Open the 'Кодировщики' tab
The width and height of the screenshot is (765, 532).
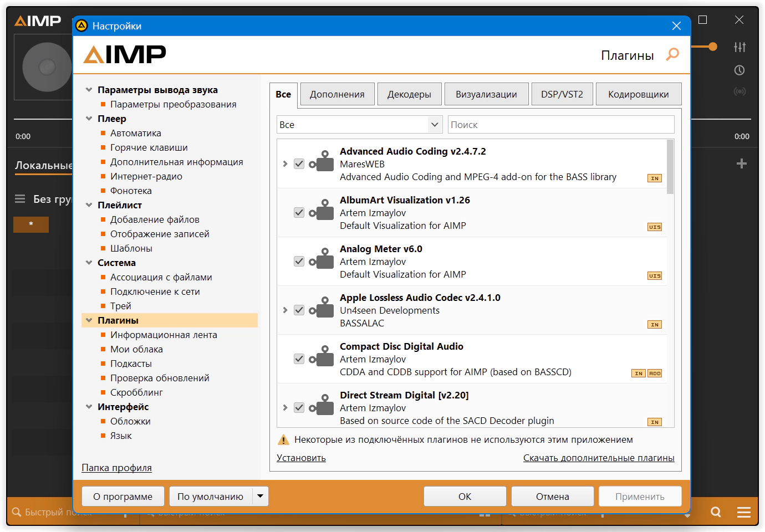(639, 94)
